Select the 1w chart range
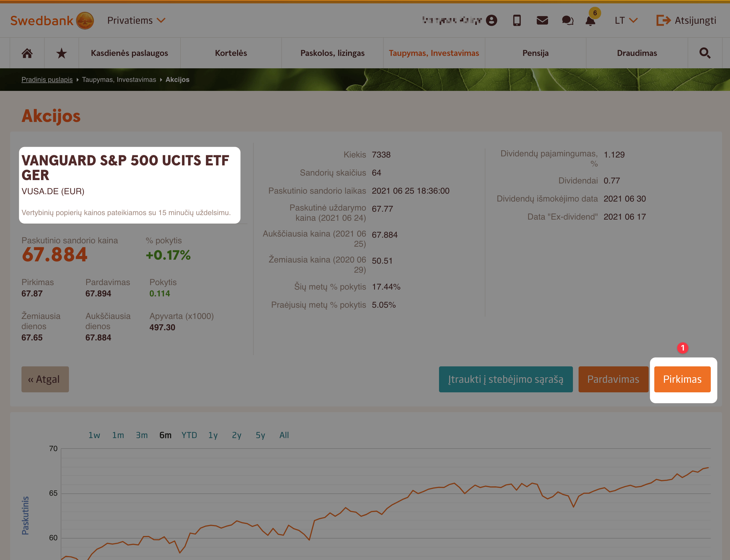This screenshot has width=730, height=560. 94,435
